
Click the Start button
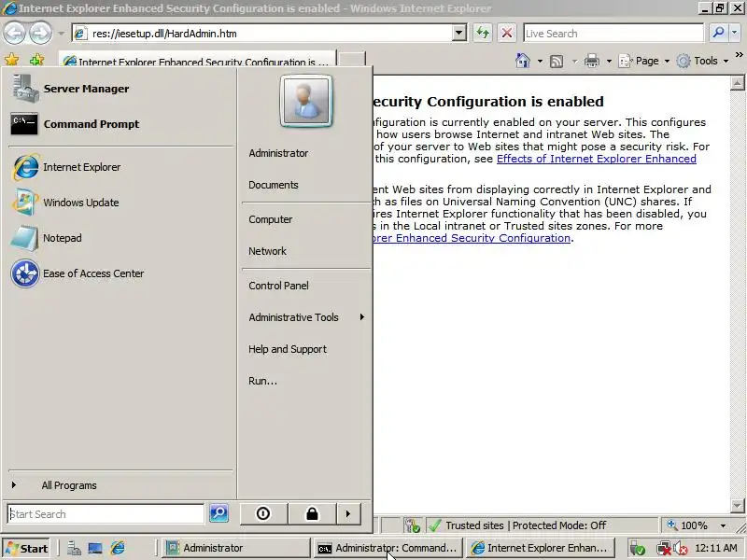27,548
